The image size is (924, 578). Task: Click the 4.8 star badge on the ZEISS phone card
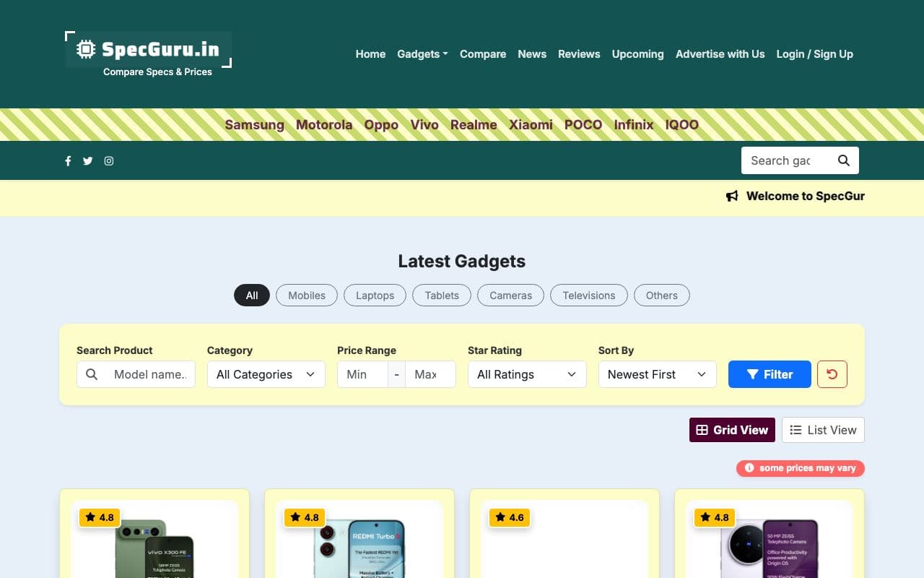point(715,517)
